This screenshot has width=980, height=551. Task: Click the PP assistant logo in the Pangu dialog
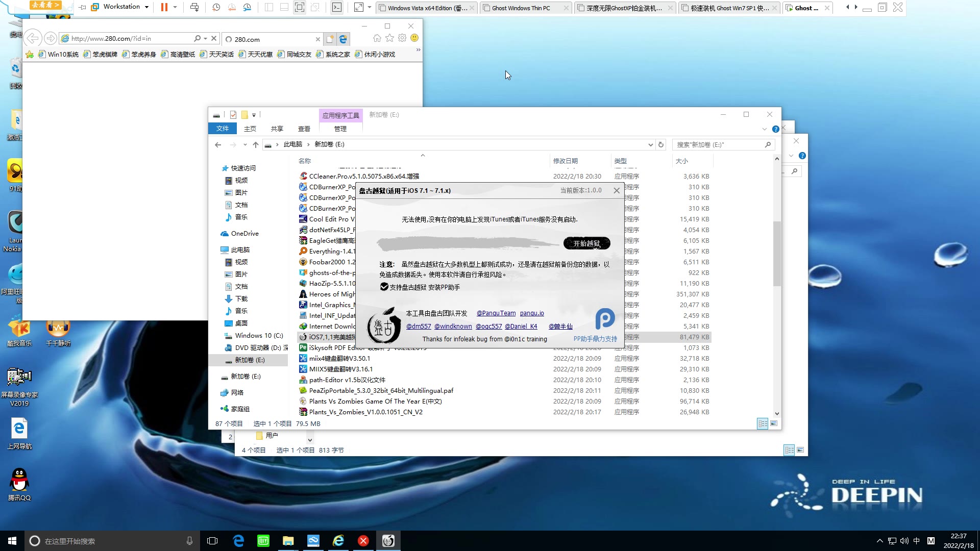(605, 319)
